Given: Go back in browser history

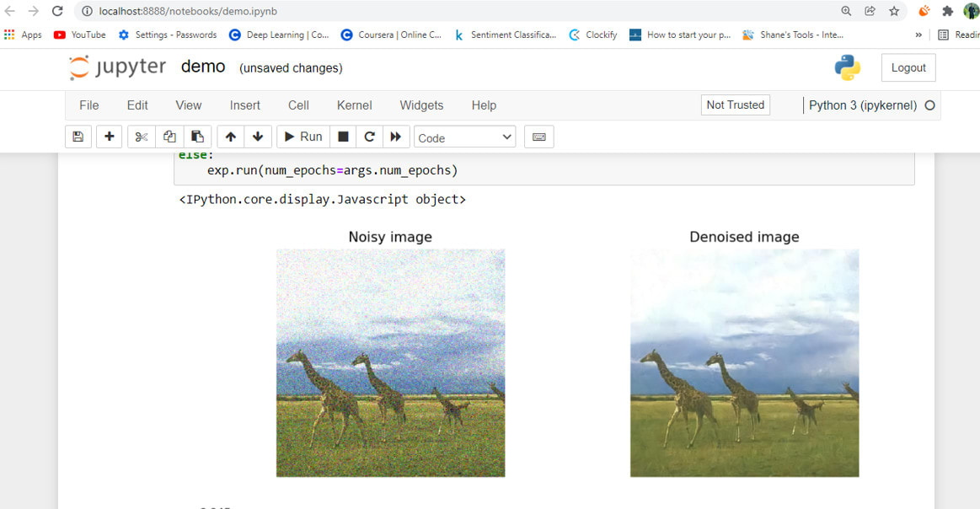Looking at the screenshot, I should (x=10, y=11).
